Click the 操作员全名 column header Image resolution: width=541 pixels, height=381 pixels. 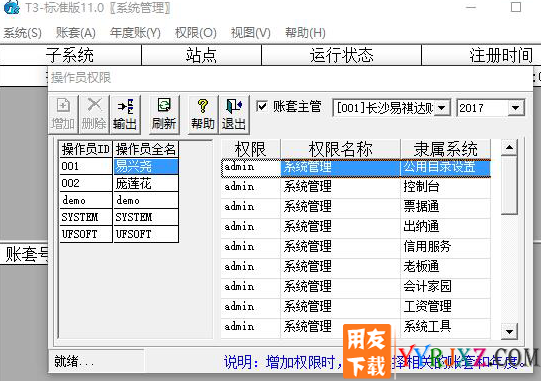pyautogui.click(x=146, y=149)
